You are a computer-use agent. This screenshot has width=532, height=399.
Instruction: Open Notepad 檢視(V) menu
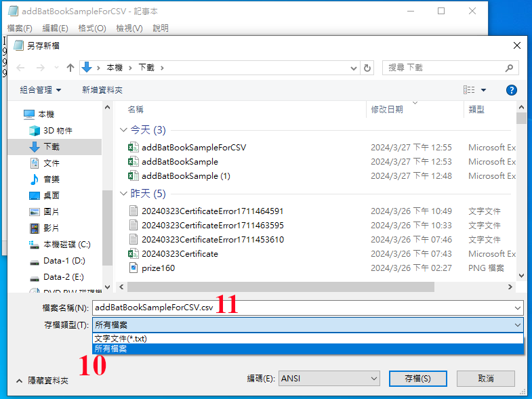coord(129,28)
